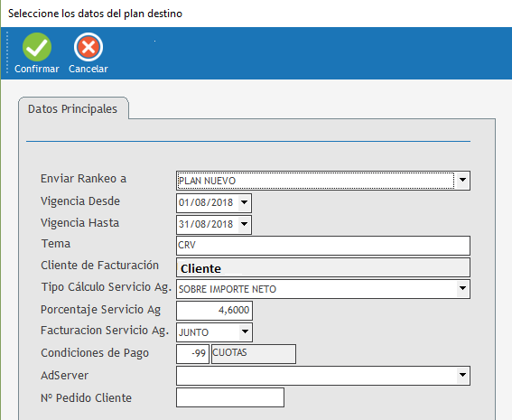Click the Porcentaje Servicio Ag field showing 4,6000
The image size is (512, 420).
[x=214, y=311]
